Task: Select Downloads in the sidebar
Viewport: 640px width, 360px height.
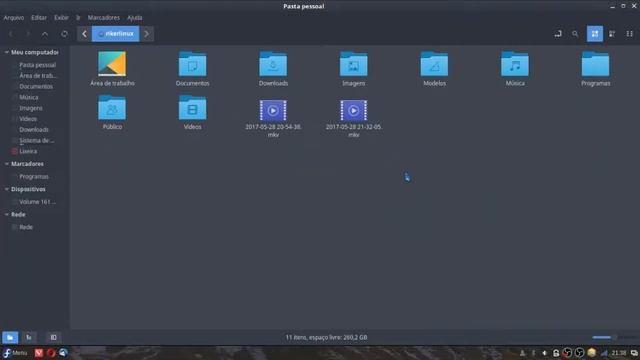Action: pyautogui.click(x=34, y=129)
